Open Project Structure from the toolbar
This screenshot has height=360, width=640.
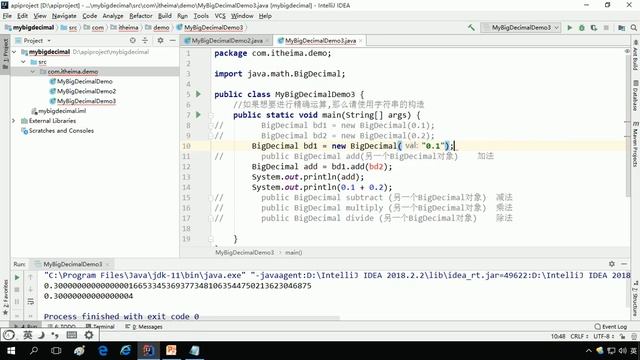point(621,27)
